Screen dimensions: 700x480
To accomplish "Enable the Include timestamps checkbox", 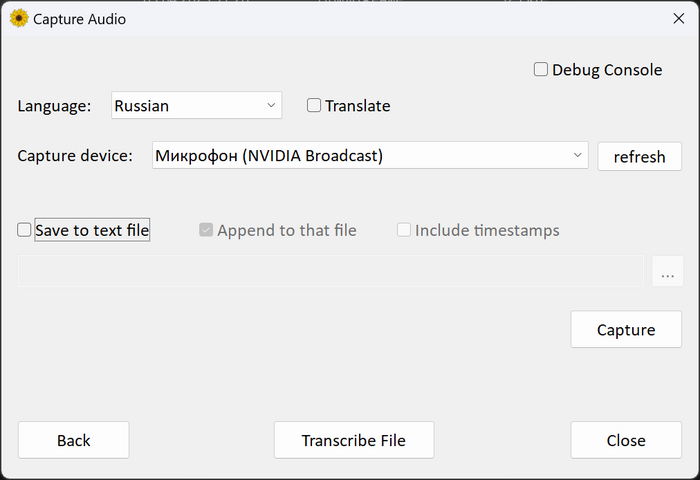I will point(404,230).
